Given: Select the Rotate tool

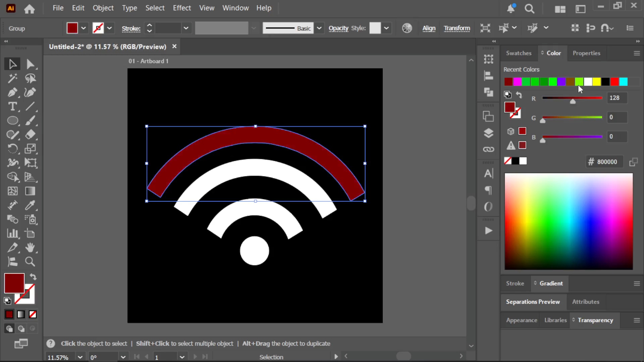Looking at the screenshot, I should pyautogui.click(x=12, y=149).
